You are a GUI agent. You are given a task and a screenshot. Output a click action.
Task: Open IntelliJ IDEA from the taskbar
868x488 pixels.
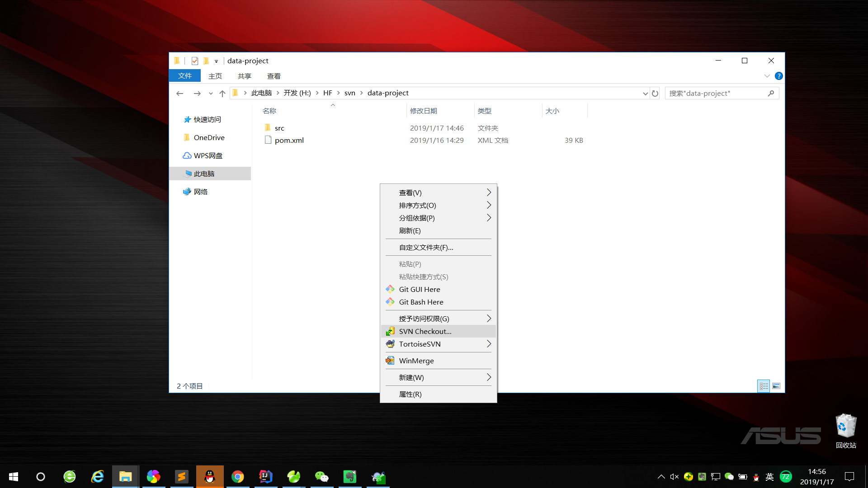click(266, 477)
